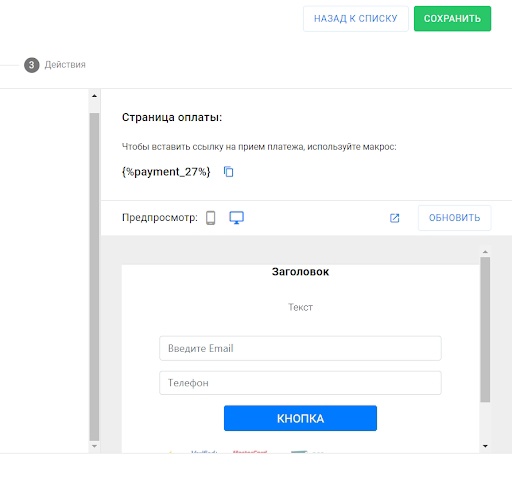Click the preview scrollbar down arrow
This screenshot has width=512, height=477.
(x=485, y=446)
